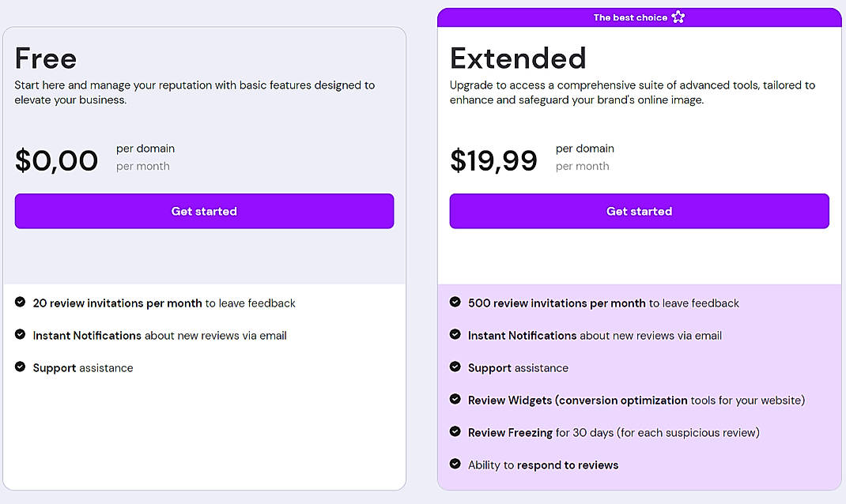Image resolution: width=846 pixels, height=504 pixels.
Task: Click checkmark beside Extended plan Instant Notifications
Action: point(455,334)
